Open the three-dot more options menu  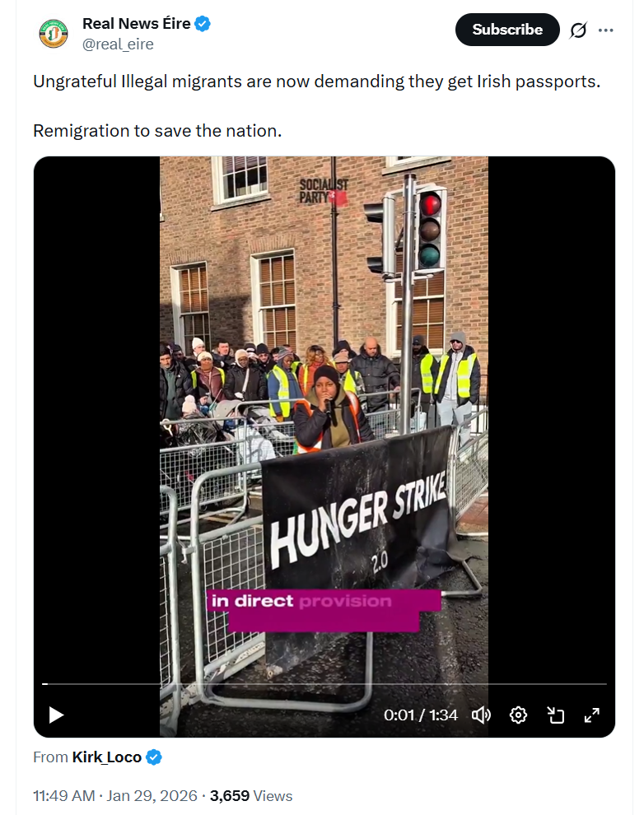click(605, 30)
